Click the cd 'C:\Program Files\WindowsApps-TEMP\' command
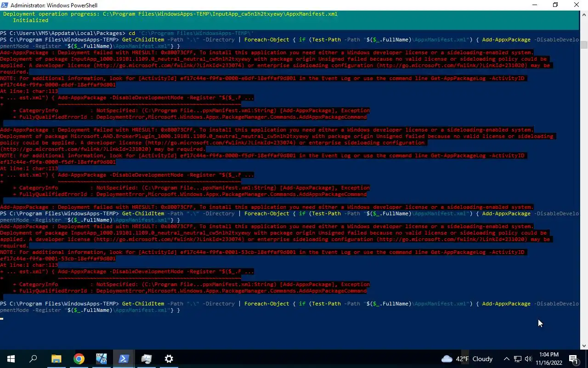The image size is (588, 368). pyautogui.click(x=191, y=33)
